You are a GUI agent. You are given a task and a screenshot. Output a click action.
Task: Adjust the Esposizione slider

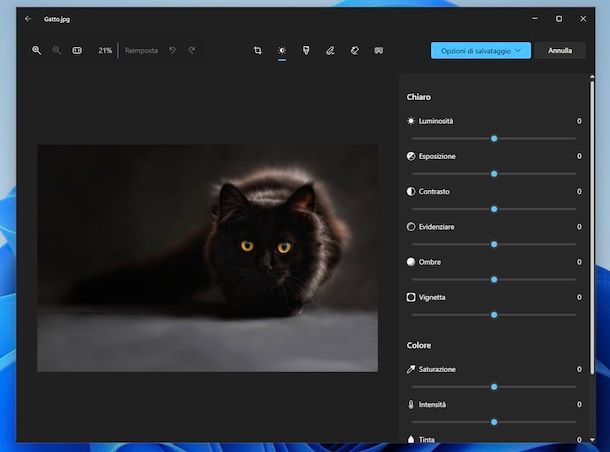[494, 174]
